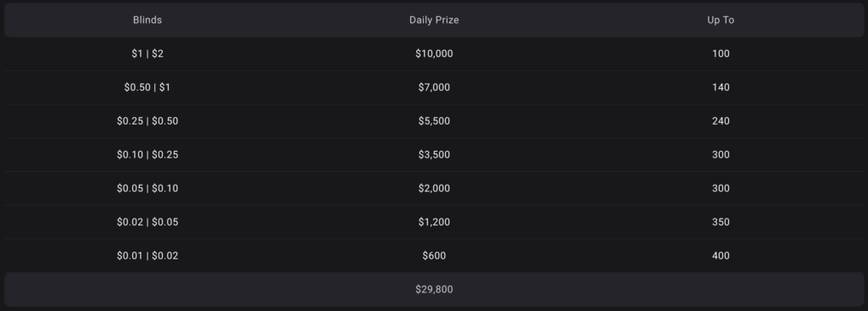Select the $0.50 | $1 blinds cell

pos(147,87)
